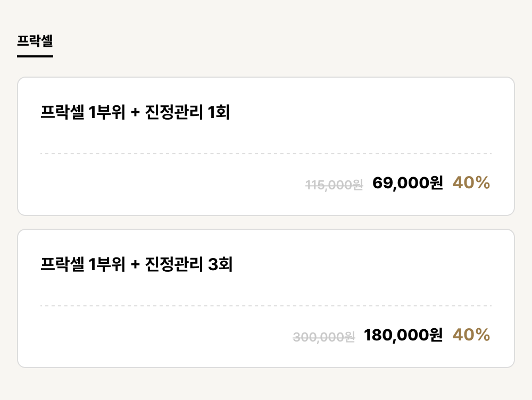Click the words 진정관리 3회
This screenshot has width=532, height=400.
pyautogui.click(x=189, y=264)
